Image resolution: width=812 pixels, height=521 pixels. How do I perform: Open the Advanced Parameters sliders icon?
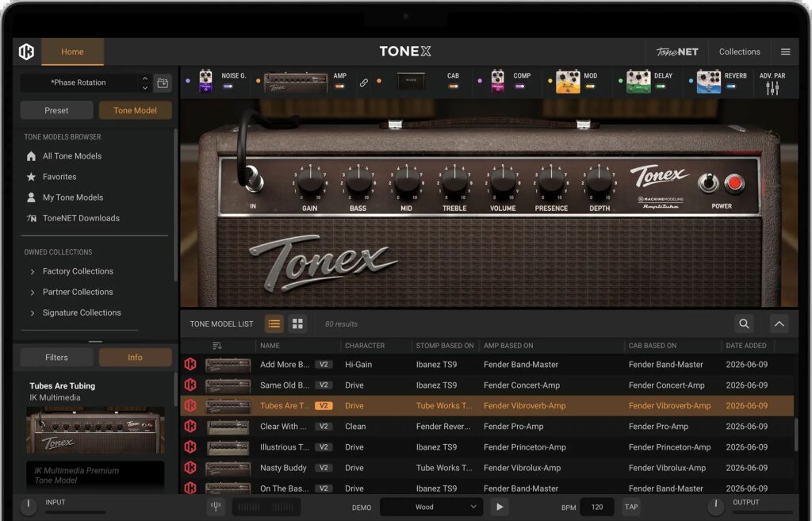(x=772, y=89)
